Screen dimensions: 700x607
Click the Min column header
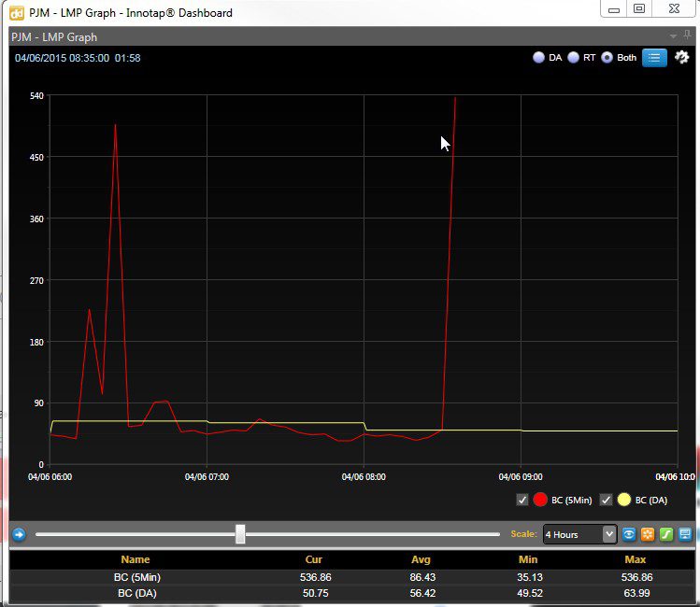point(528,559)
